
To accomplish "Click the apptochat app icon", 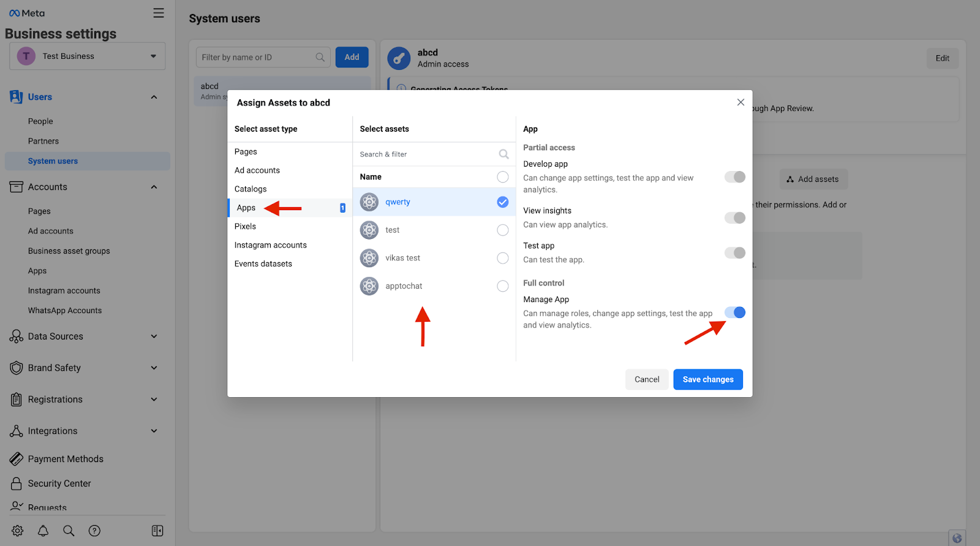I will 369,286.
